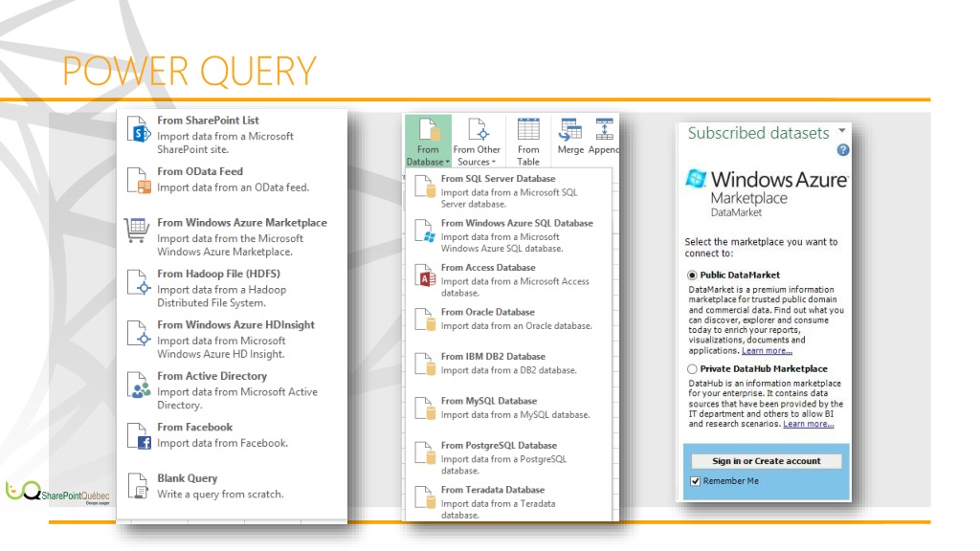Screen dimensions: 980x551
Task: Click "Import data from a MySQL database." text
Action: 515,415
